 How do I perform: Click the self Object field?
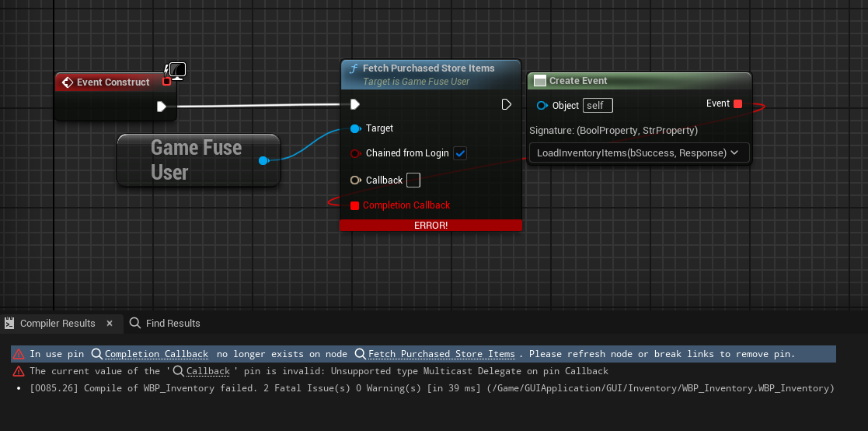[598, 105]
